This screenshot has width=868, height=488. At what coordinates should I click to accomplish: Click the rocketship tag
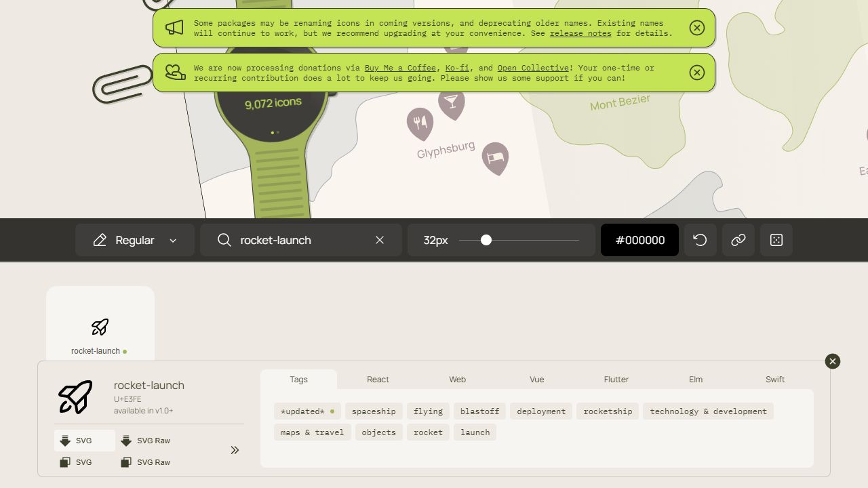pyautogui.click(x=608, y=411)
